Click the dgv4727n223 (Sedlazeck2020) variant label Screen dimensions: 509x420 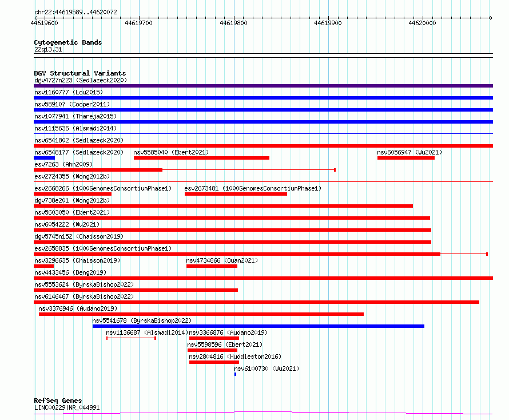[81, 80]
